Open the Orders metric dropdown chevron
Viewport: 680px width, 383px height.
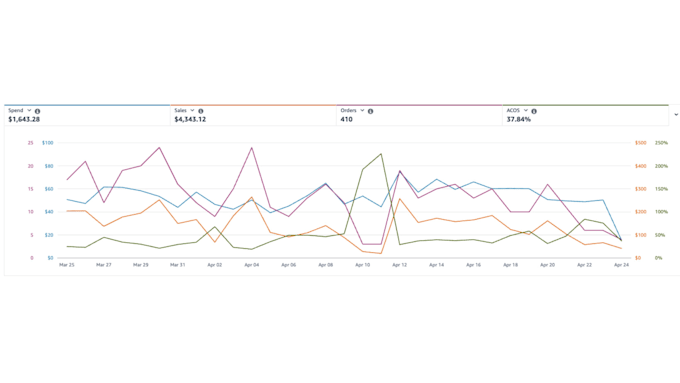[362, 111]
